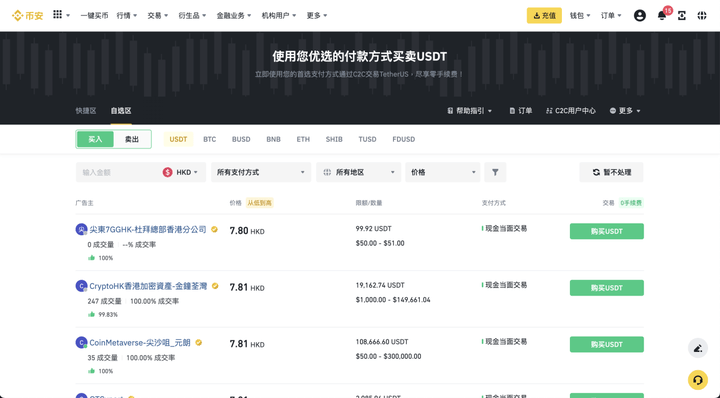Open the 一键买币 link
Screen dimensions: 720x398
click(94, 16)
